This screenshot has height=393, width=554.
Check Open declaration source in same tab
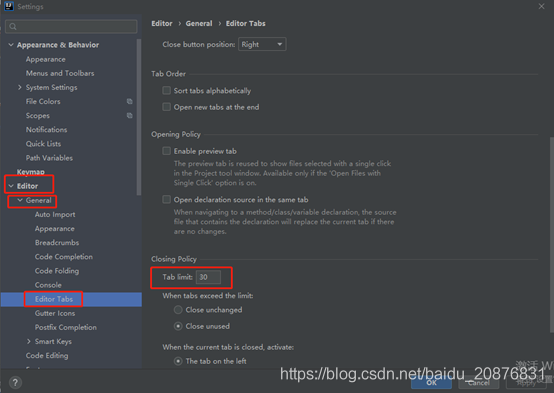[166, 199]
